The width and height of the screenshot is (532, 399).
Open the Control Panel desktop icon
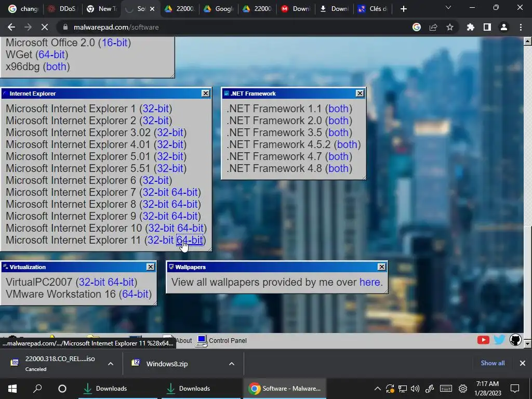221,341
